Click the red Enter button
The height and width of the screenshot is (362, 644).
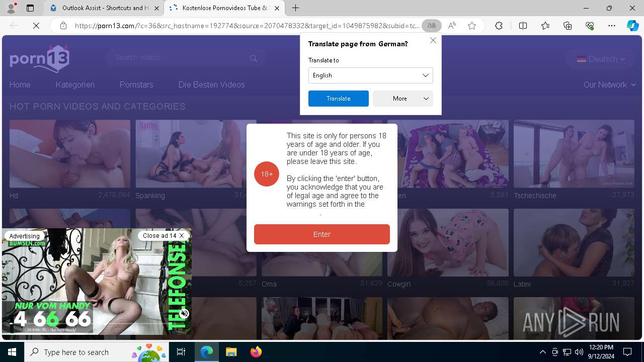tap(322, 234)
